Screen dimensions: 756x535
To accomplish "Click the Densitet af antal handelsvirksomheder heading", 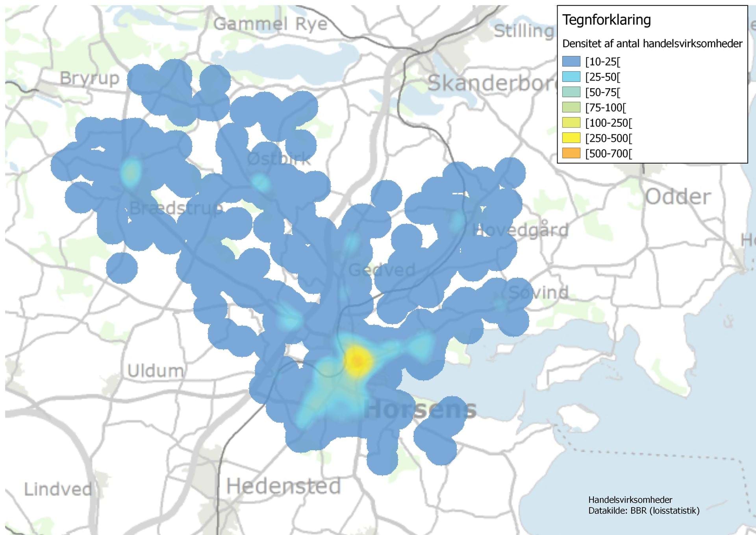I will 652,43.
